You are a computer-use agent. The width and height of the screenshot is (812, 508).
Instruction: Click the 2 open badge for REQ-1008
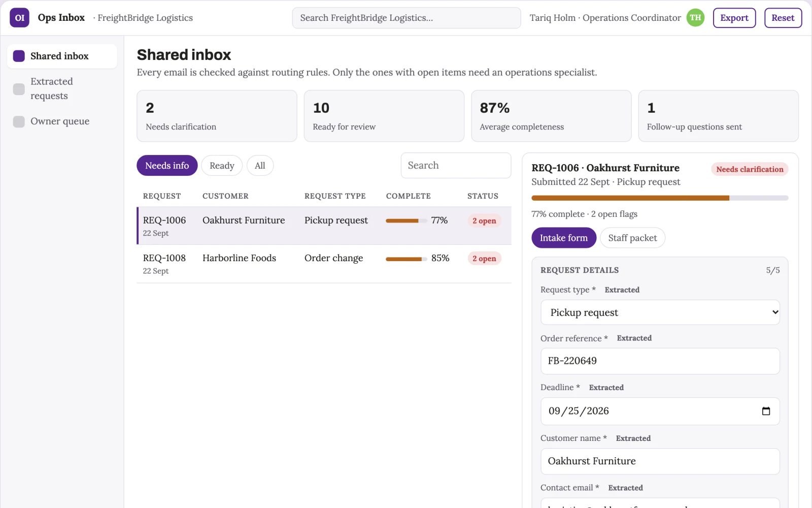(484, 259)
